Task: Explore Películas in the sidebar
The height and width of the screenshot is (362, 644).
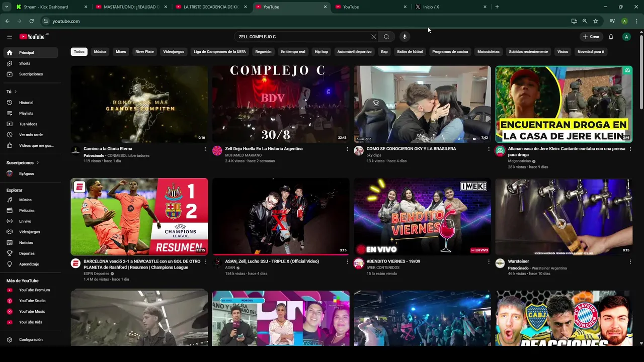Action: tap(30, 210)
